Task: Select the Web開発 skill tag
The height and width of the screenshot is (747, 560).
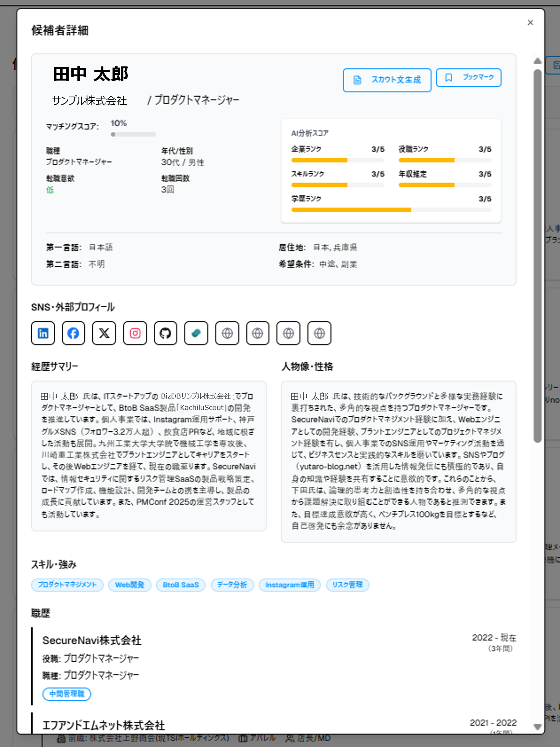Action: click(130, 585)
